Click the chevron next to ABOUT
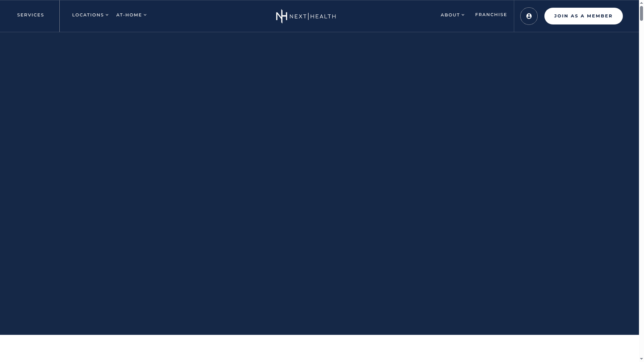This screenshot has height=362, width=644. pyautogui.click(x=463, y=15)
